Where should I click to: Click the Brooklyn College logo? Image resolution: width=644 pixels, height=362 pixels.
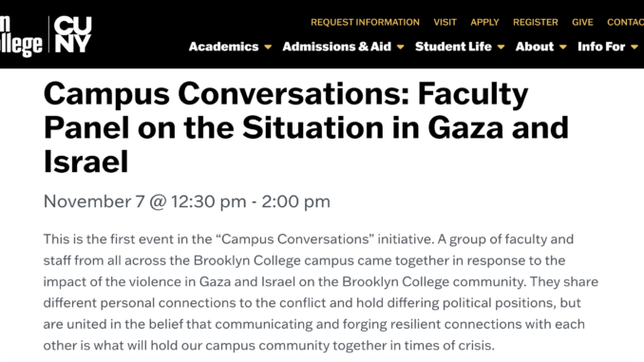21,36
